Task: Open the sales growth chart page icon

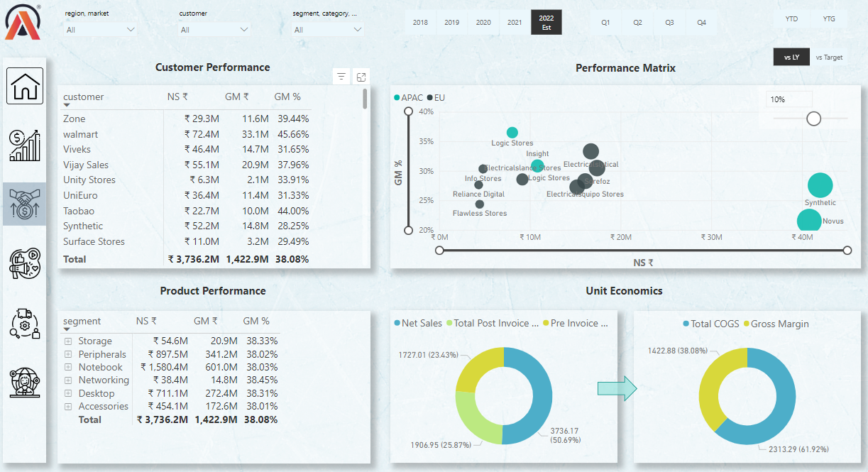Action: click(24, 144)
